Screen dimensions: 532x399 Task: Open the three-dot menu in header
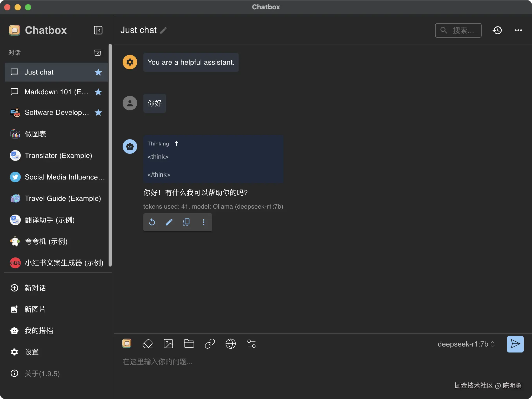coord(518,30)
